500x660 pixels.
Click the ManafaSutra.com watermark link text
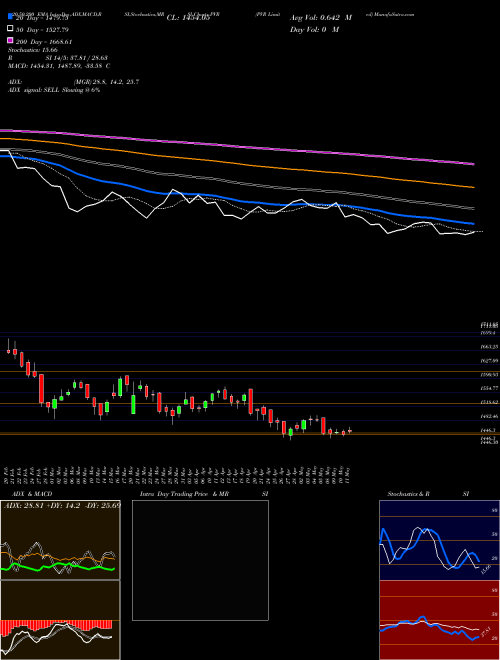tap(393, 14)
